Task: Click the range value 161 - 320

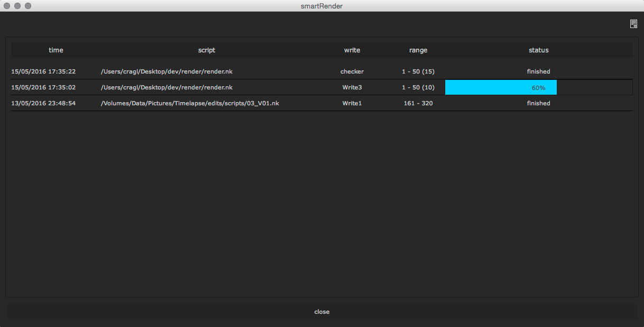Action: 418,103
